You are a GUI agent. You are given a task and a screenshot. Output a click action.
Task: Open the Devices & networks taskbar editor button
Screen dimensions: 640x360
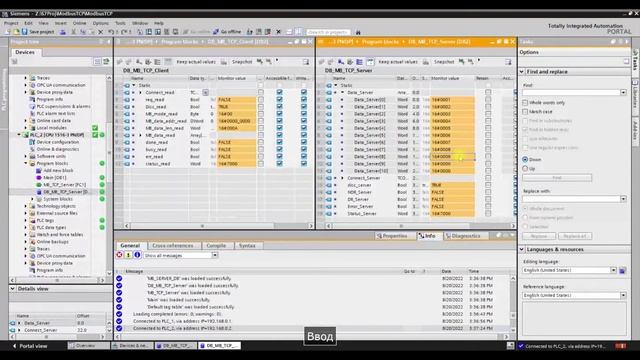132,346
